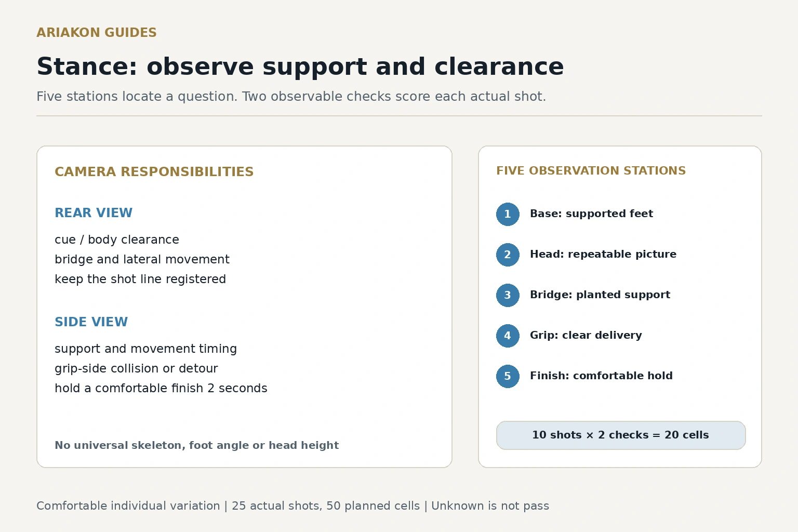
Task: Click Bridge: planted support label
Action: coord(600,295)
